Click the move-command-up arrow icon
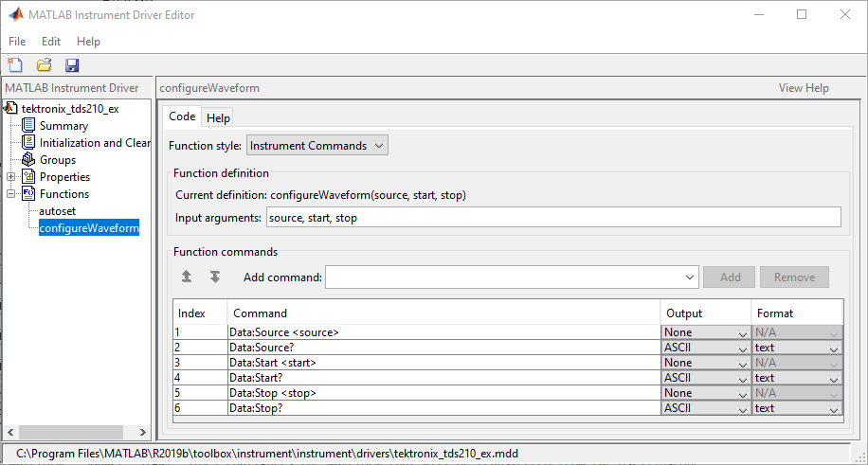The height and width of the screenshot is (465, 868). tap(187, 277)
